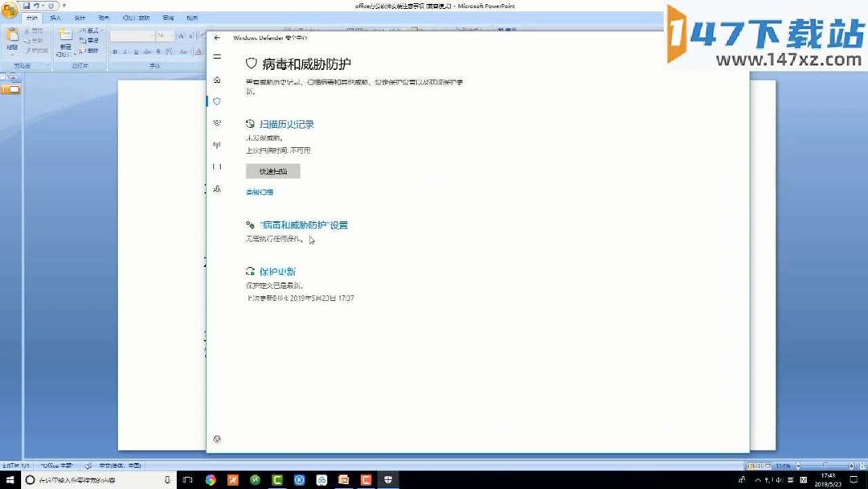Image resolution: width=868 pixels, height=489 pixels.
Task: Toggle italic formatting in the ribbon
Action: tap(125, 51)
